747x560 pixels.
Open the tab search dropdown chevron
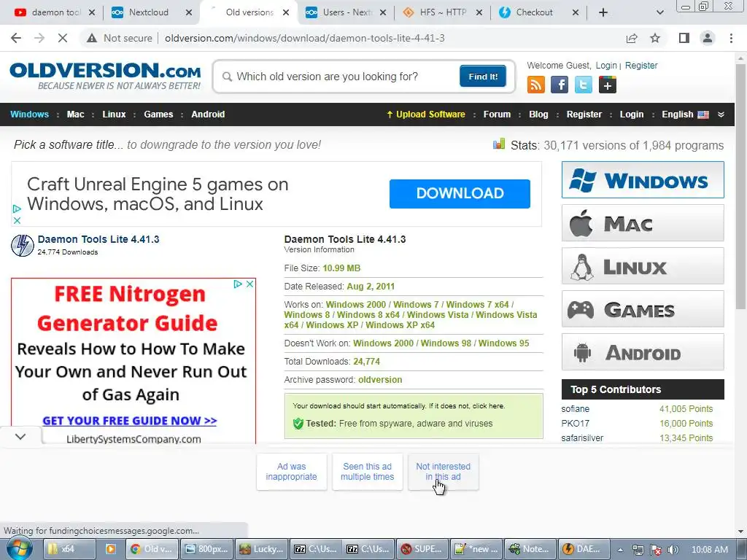[659, 12]
